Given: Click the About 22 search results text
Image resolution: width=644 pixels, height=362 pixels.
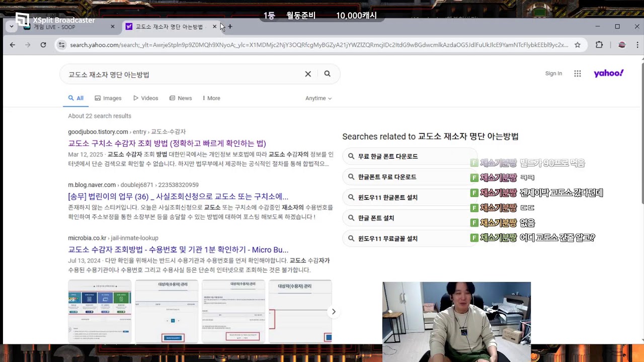Looking at the screenshot, I should (x=100, y=116).
